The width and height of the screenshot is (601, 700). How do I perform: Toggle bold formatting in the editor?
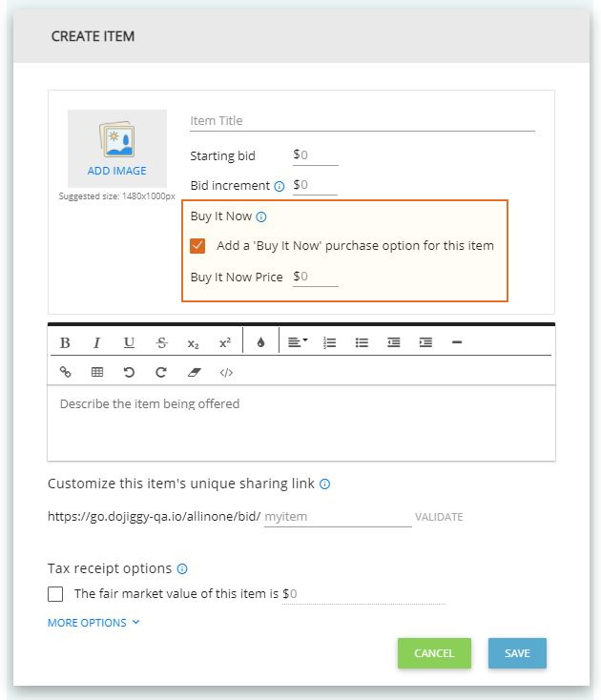[x=65, y=342]
